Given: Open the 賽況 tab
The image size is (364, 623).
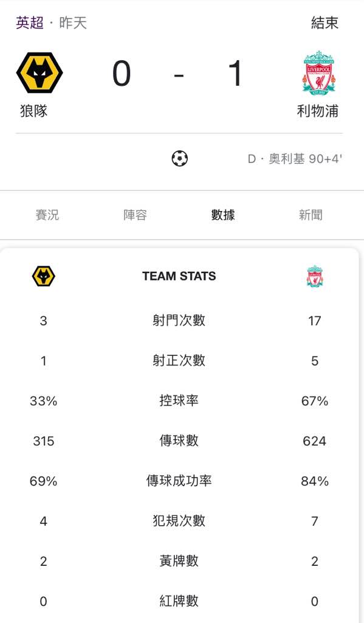Looking at the screenshot, I should [47, 215].
